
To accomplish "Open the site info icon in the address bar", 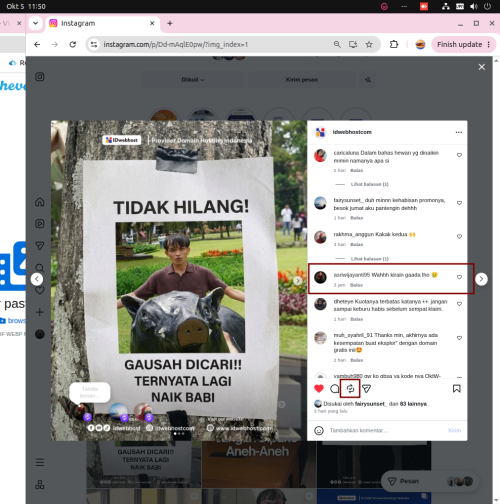I will click(94, 44).
